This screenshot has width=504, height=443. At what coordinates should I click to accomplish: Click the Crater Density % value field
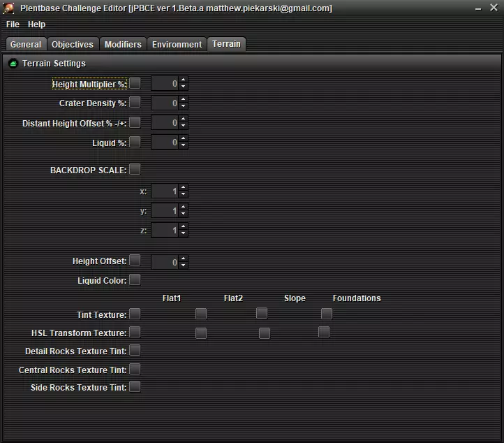(165, 103)
